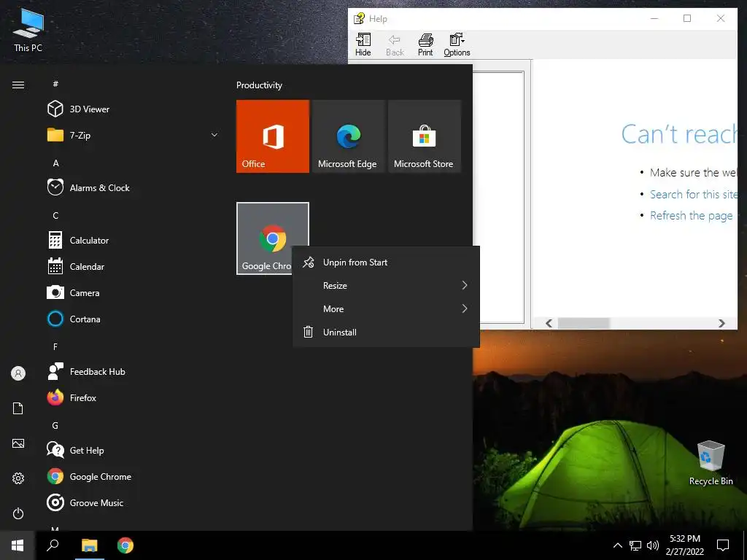This screenshot has height=560, width=747.
Task: Select the Recycle Bin desktop icon
Action: pyautogui.click(x=711, y=463)
